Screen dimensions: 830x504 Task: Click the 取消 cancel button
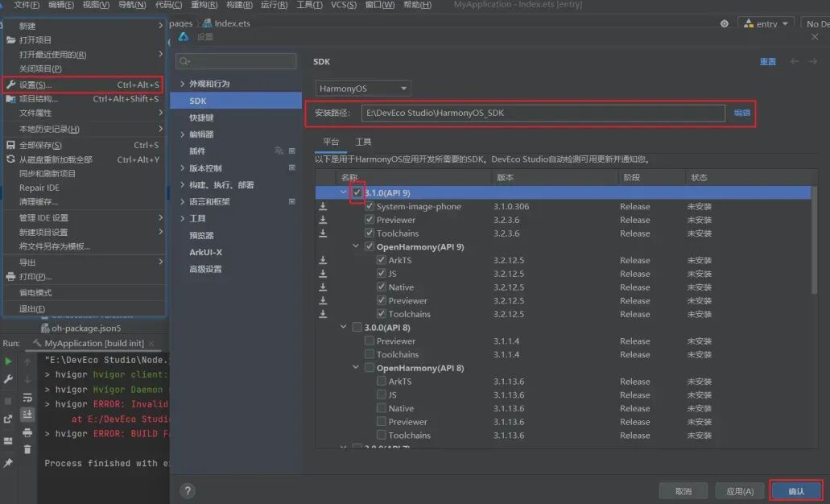pos(683,491)
